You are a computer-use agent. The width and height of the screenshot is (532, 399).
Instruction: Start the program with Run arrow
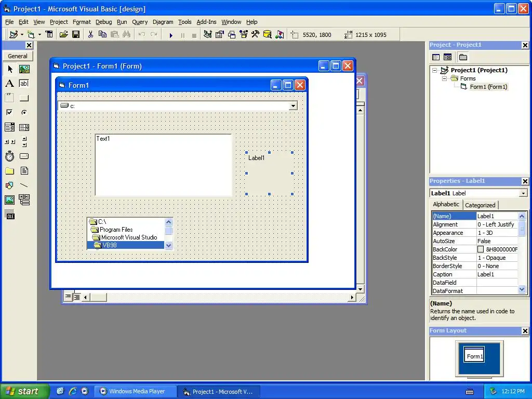pyautogui.click(x=171, y=35)
